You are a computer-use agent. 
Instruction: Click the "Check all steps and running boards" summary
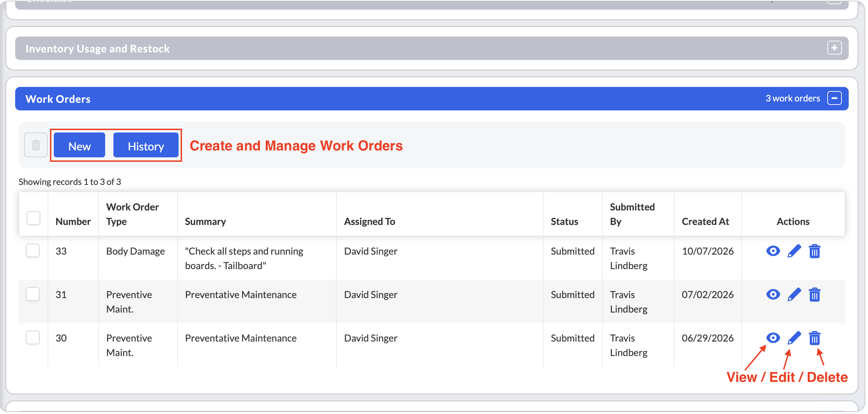click(244, 258)
